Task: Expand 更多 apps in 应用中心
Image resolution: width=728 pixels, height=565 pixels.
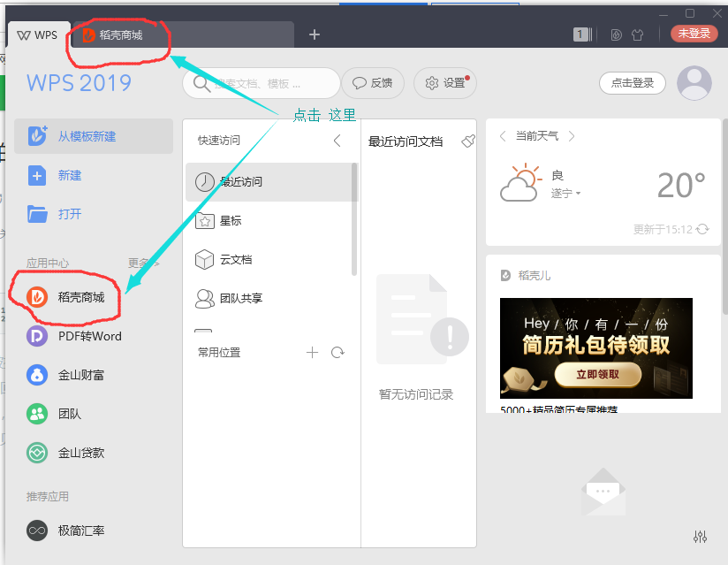Action: 143,263
